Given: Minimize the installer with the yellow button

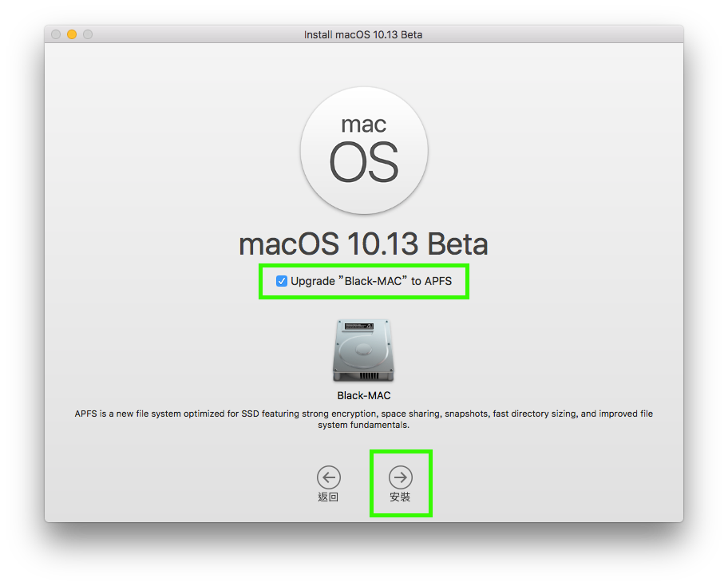Looking at the screenshot, I should (x=72, y=34).
